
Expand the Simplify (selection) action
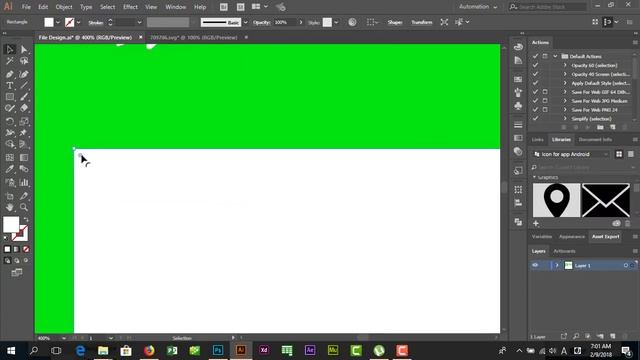565,119
